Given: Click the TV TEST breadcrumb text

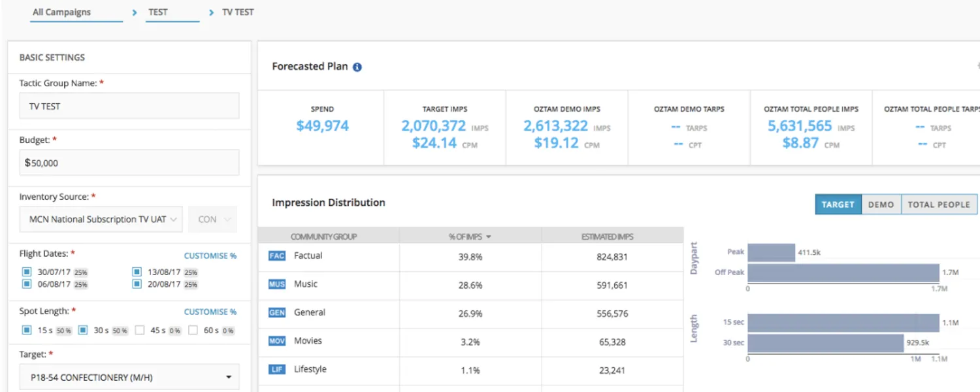Looking at the screenshot, I should click(238, 12).
